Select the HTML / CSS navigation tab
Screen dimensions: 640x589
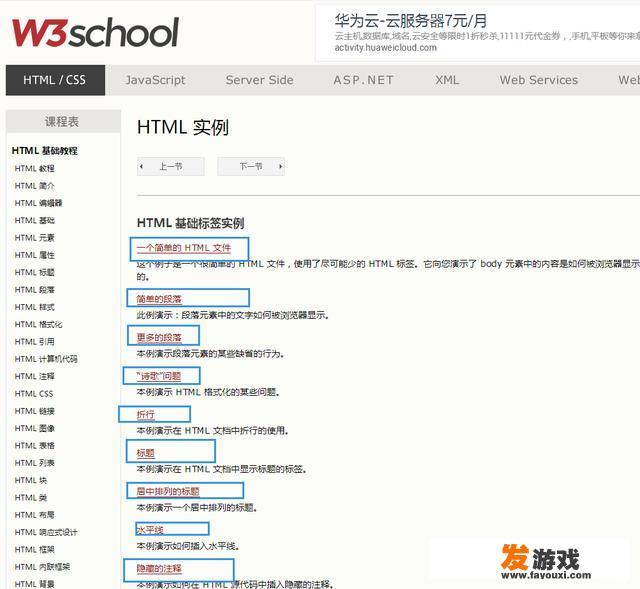[x=55, y=80]
